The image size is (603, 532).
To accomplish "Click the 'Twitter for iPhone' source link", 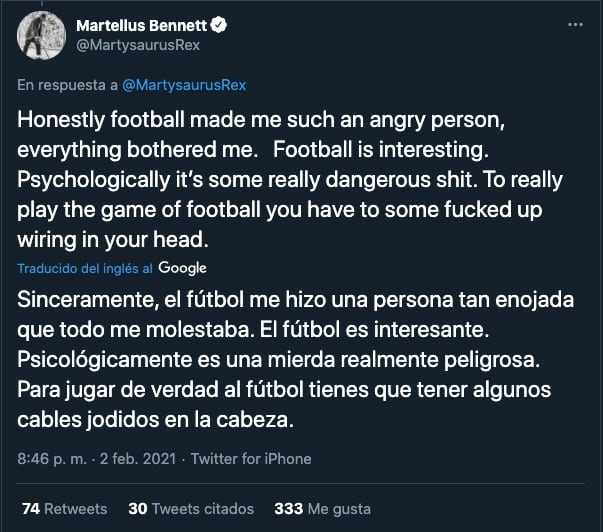I will tap(252, 459).
